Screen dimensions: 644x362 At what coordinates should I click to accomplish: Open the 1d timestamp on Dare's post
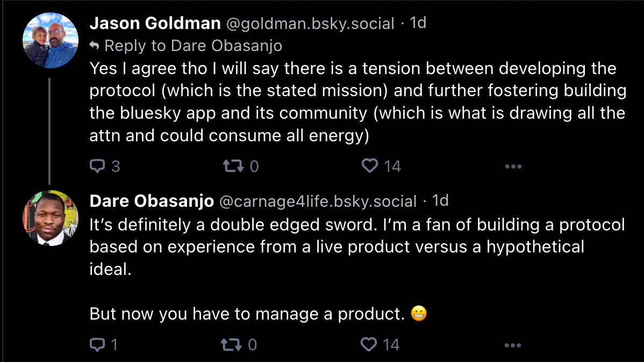(x=440, y=201)
